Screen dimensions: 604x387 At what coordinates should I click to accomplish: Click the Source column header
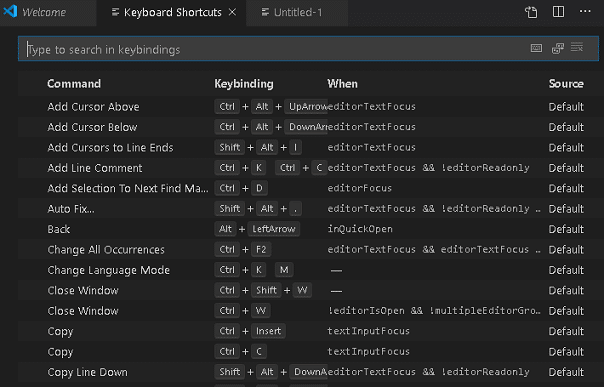[566, 84]
